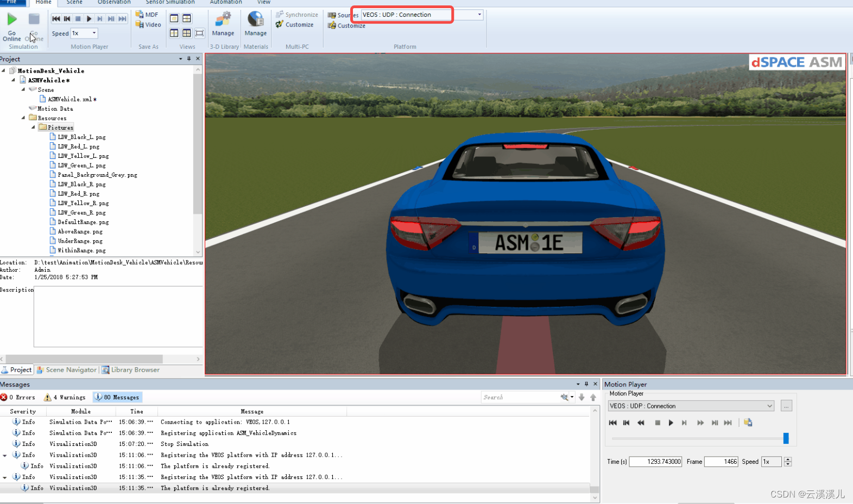Open the Sensor Simulation ribbon tab
Viewport: 853px width, 504px height.
pyautogui.click(x=170, y=2)
